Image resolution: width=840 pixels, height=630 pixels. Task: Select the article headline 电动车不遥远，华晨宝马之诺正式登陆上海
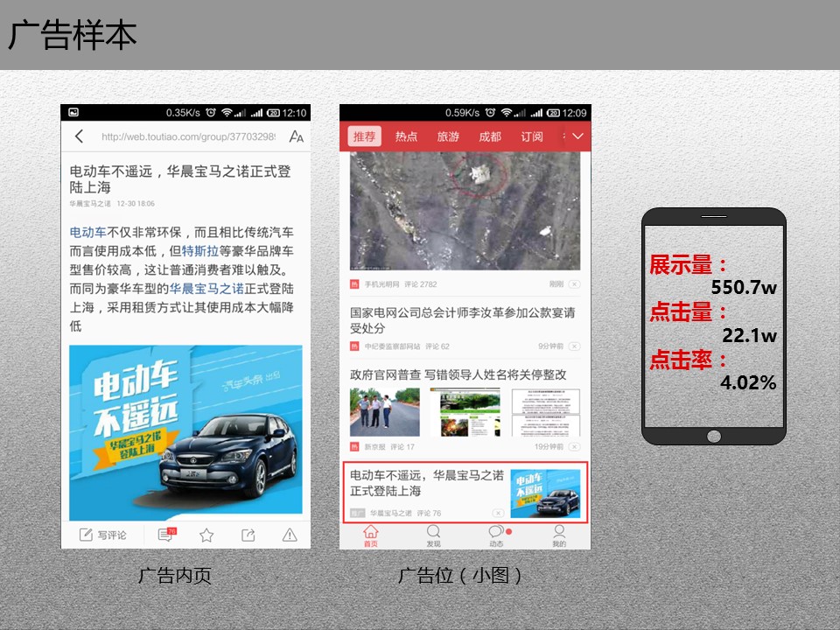tap(180, 178)
